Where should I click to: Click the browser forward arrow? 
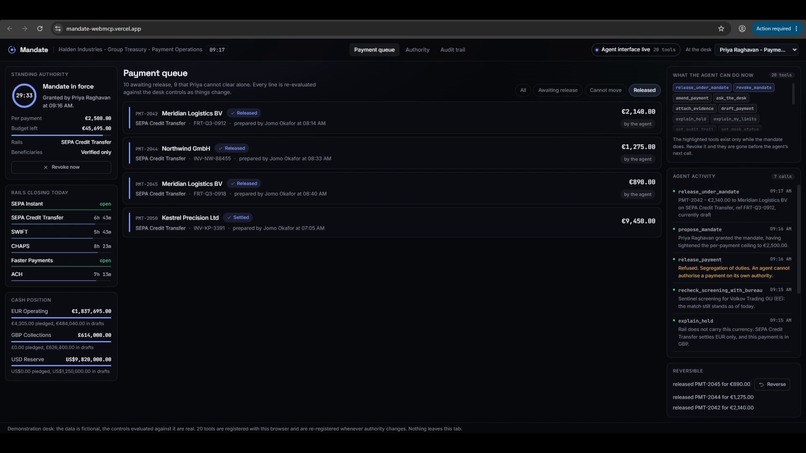click(x=24, y=29)
